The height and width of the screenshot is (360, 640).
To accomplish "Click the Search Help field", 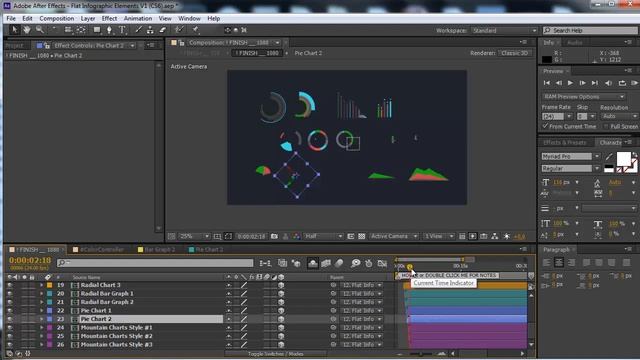I will click(590, 31).
